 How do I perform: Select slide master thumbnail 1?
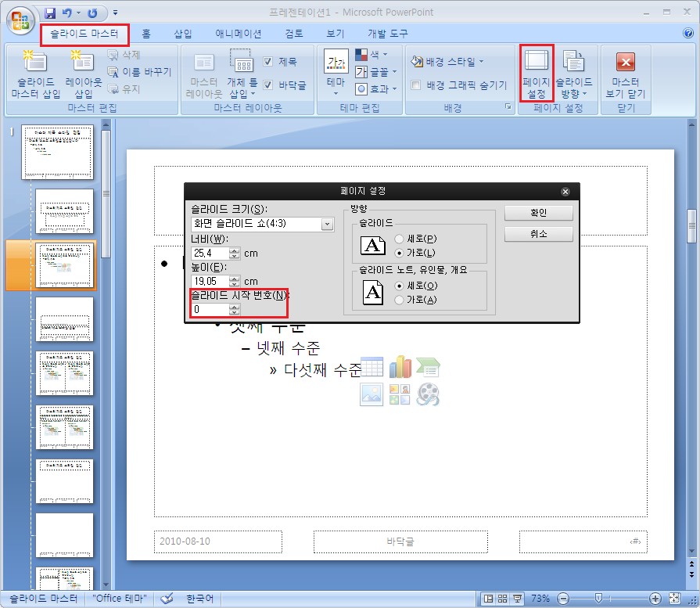(58, 152)
